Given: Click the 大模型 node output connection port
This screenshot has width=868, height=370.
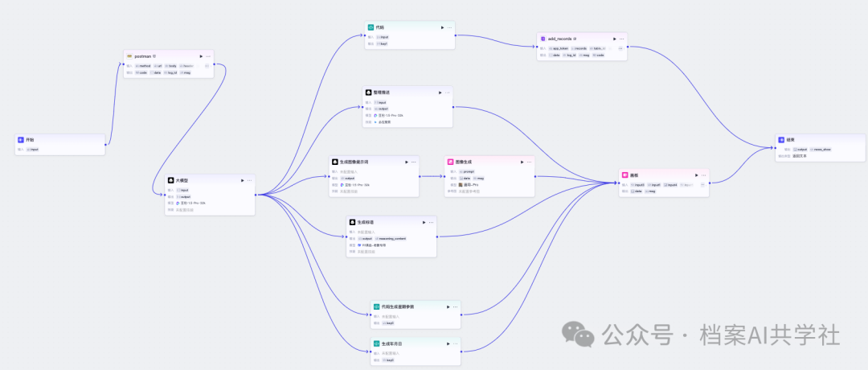Looking at the screenshot, I should (x=256, y=195).
